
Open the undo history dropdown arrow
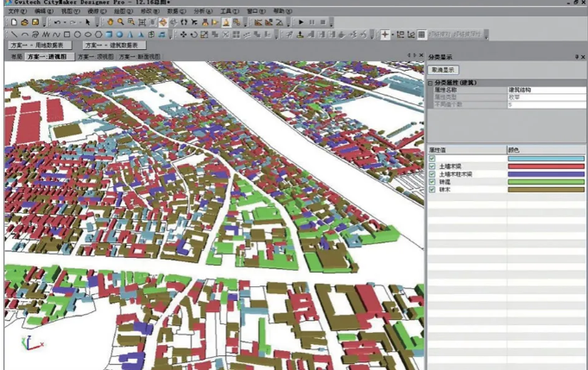pos(65,22)
